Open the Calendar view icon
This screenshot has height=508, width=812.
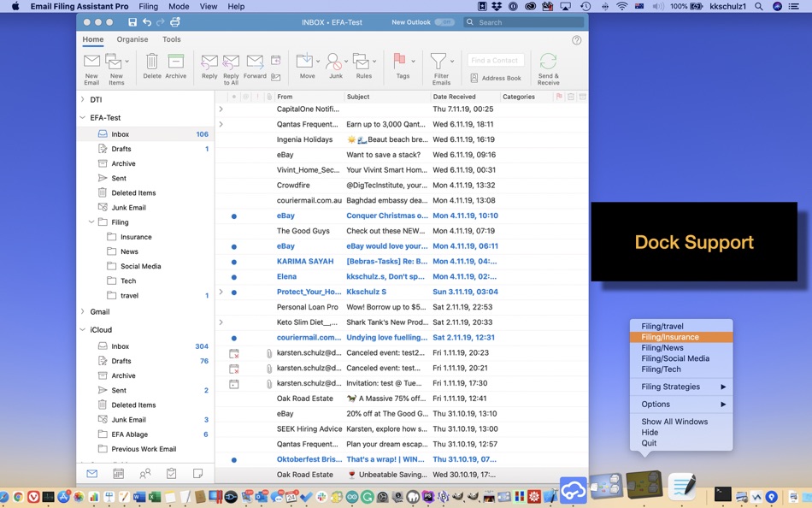tap(118, 473)
